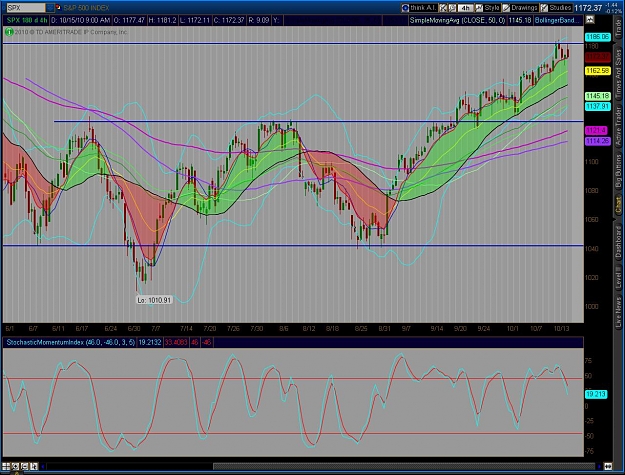Click the yellow 1162.58 price bubble
The height and width of the screenshot is (475, 625).
597,71
